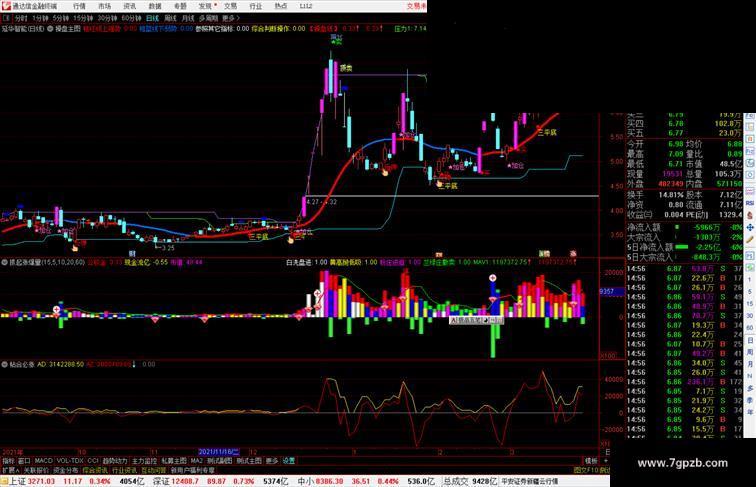This screenshot has width=756, height=487.
Task: Switch to the 分时 chart tab
Action: [21, 18]
